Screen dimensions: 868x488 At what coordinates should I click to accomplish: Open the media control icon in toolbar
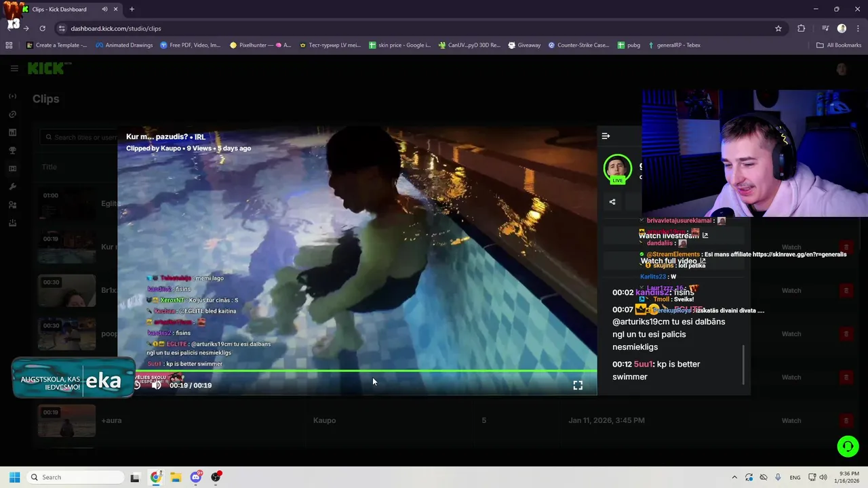[825, 28]
